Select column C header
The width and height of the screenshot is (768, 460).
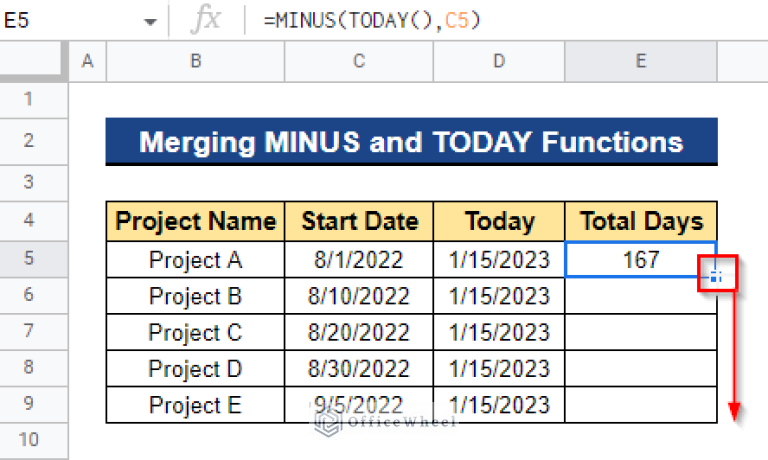click(x=359, y=62)
